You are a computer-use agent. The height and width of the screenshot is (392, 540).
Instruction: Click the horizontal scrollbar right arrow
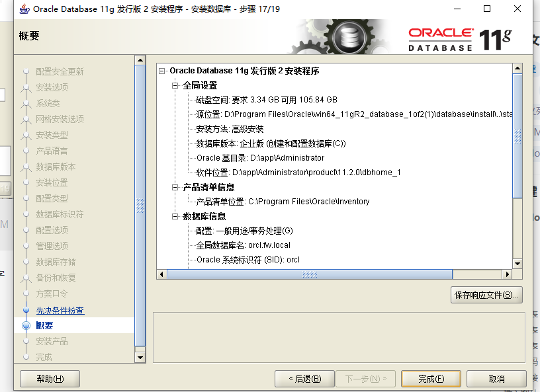pyautogui.click(x=507, y=274)
